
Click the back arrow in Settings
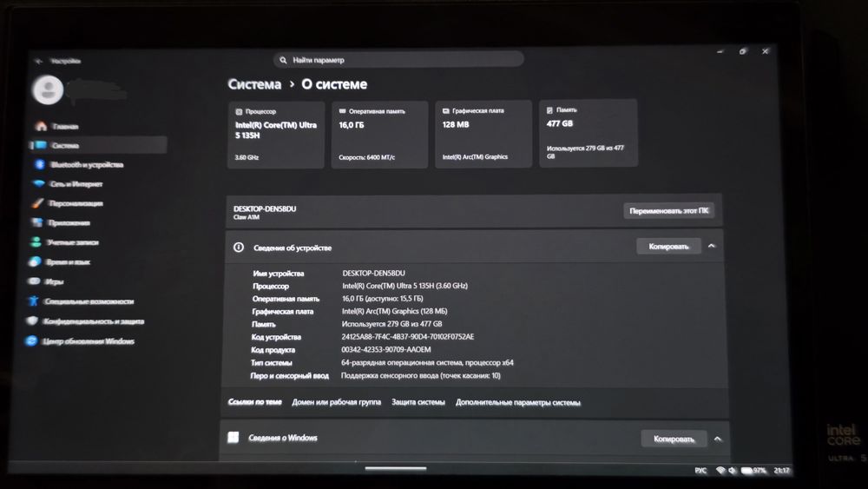pyautogui.click(x=38, y=61)
